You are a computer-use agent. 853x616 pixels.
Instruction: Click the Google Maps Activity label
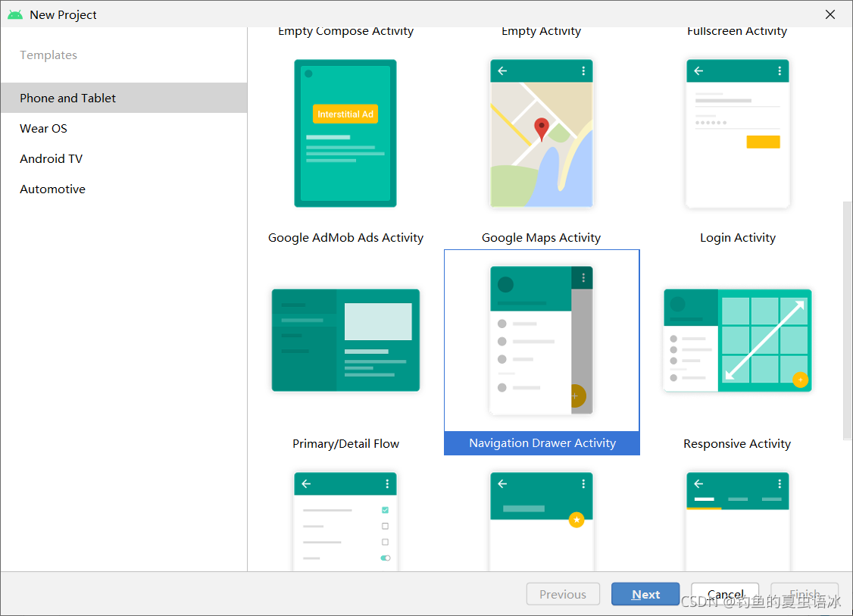click(542, 238)
